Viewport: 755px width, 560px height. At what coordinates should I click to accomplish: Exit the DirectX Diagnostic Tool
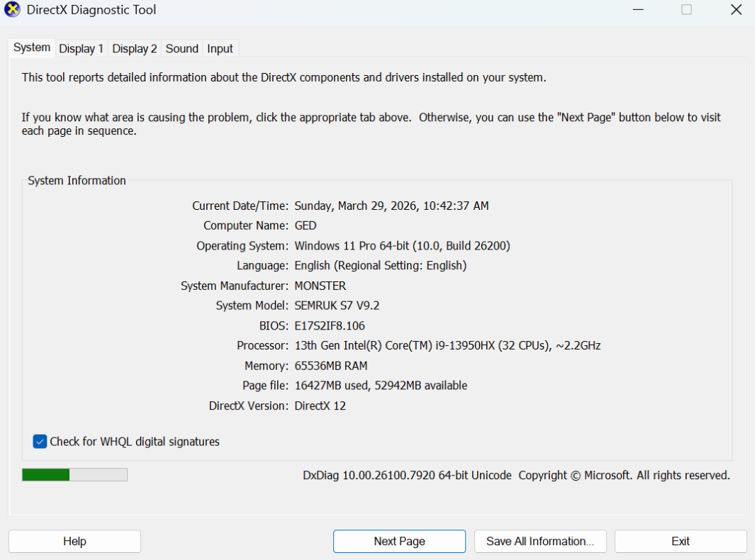tap(680, 541)
